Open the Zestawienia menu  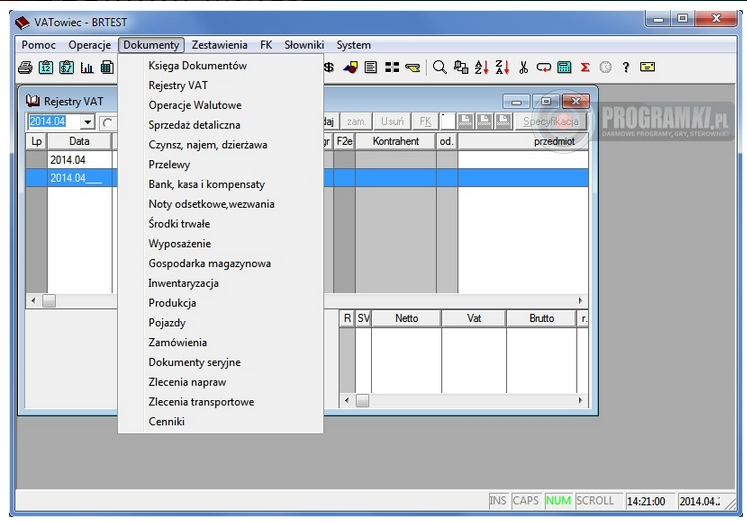tap(219, 45)
